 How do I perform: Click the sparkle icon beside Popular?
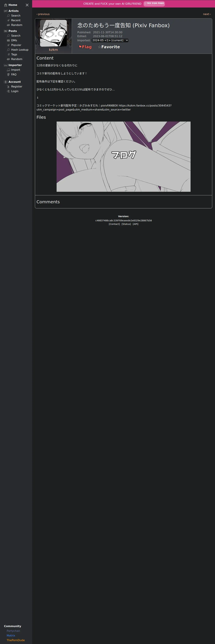tap(9, 45)
